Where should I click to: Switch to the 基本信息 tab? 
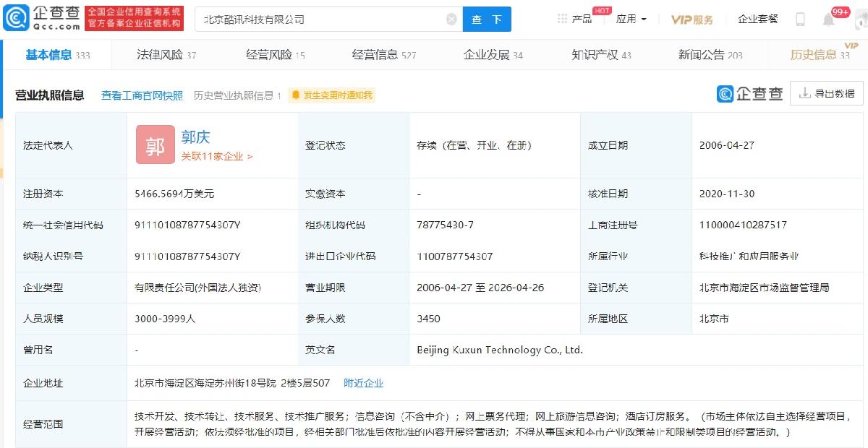coord(58,55)
